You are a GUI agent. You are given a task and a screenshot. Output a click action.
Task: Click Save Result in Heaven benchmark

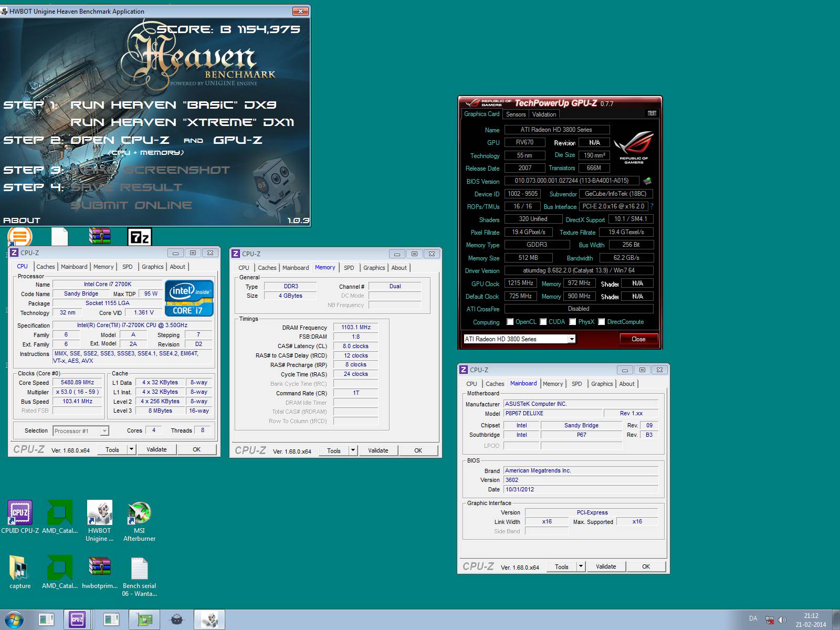126,187
